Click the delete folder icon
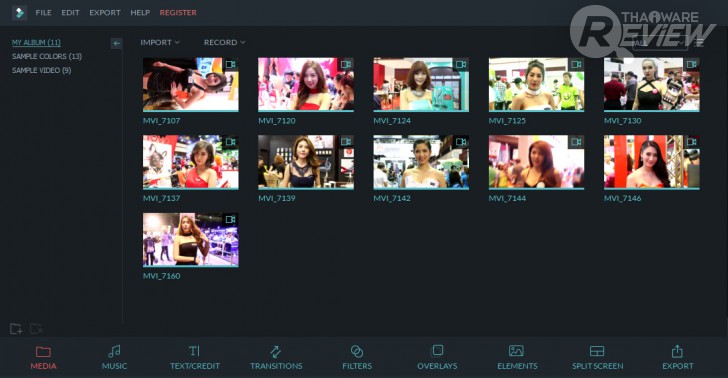The width and height of the screenshot is (728, 378). [x=36, y=329]
